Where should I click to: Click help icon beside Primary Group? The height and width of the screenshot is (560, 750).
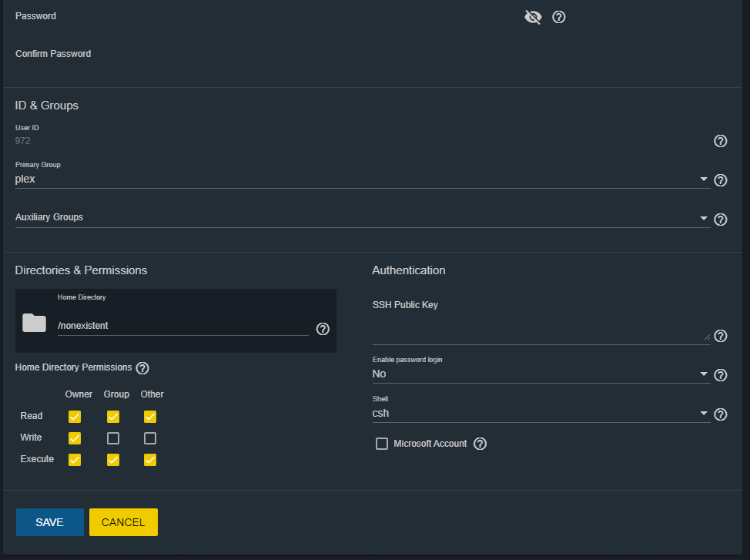click(x=721, y=180)
